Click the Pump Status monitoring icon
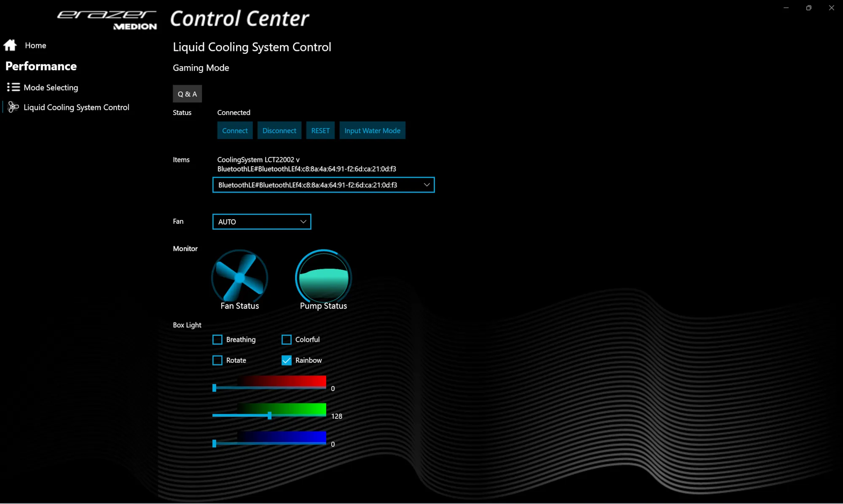Image resolution: width=843 pixels, height=504 pixels. coord(323,276)
